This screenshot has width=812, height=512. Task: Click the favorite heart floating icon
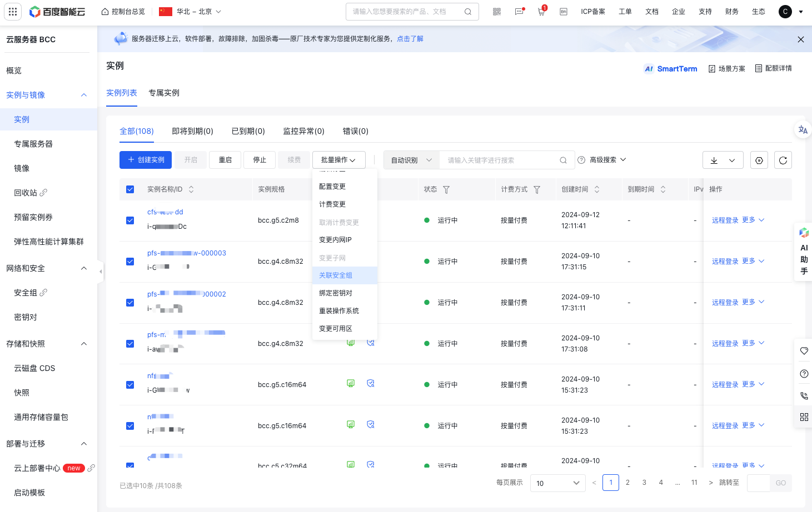tap(804, 351)
